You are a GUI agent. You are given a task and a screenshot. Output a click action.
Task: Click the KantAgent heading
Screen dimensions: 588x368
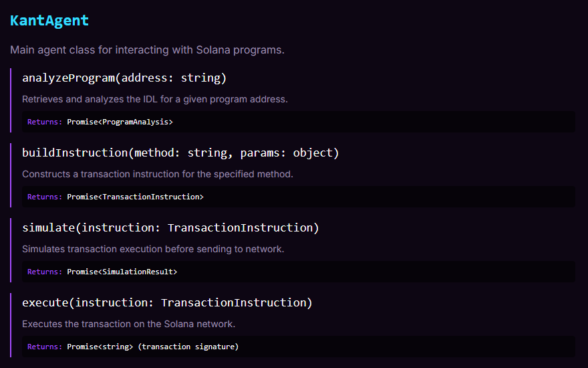point(49,21)
